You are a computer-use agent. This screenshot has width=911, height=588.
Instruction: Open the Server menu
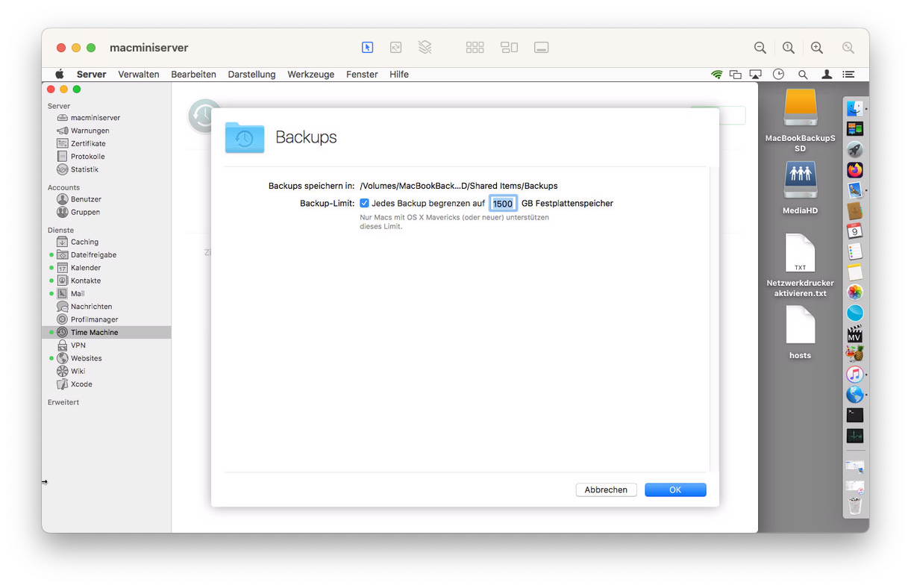click(x=91, y=75)
